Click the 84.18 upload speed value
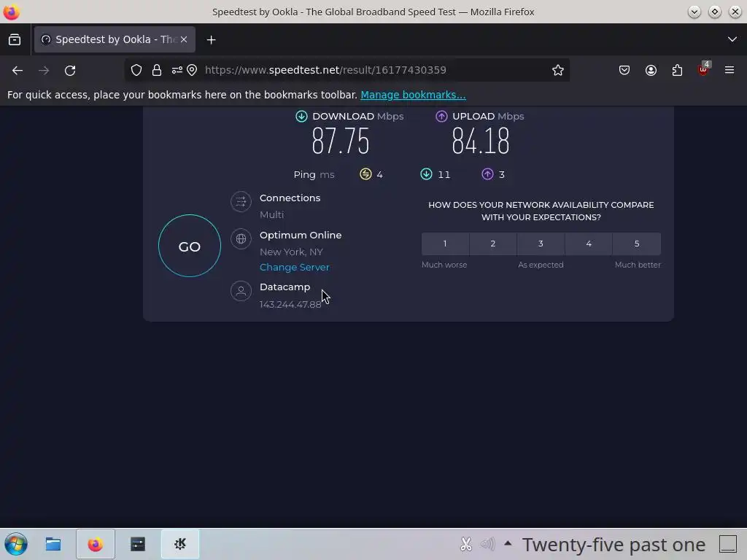Screen dimensions: 747x560 (481, 141)
